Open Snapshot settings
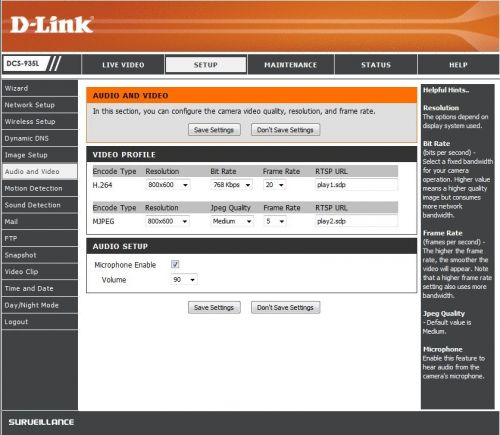 coord(40,255)
